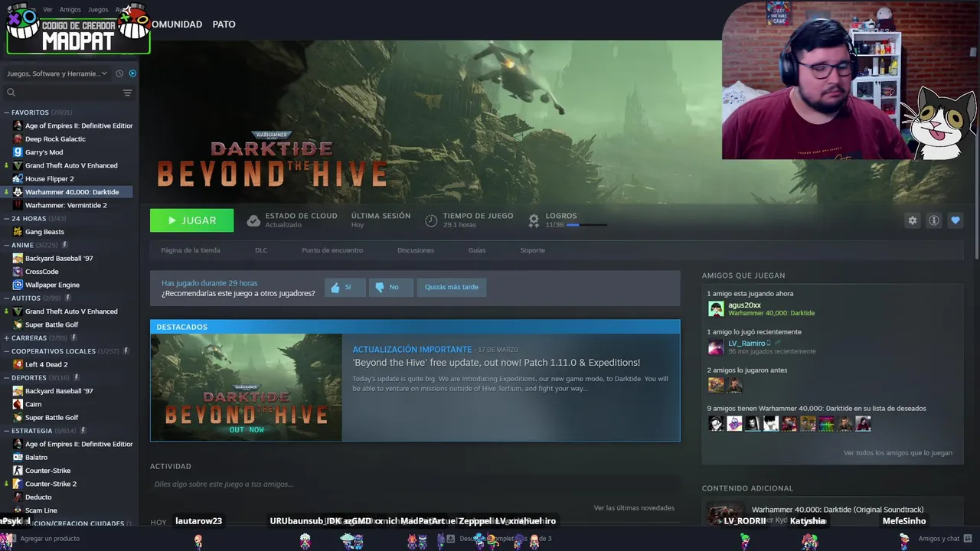Open the Guías tab
This screenshot has width=980, height=551.
(477, 250)
